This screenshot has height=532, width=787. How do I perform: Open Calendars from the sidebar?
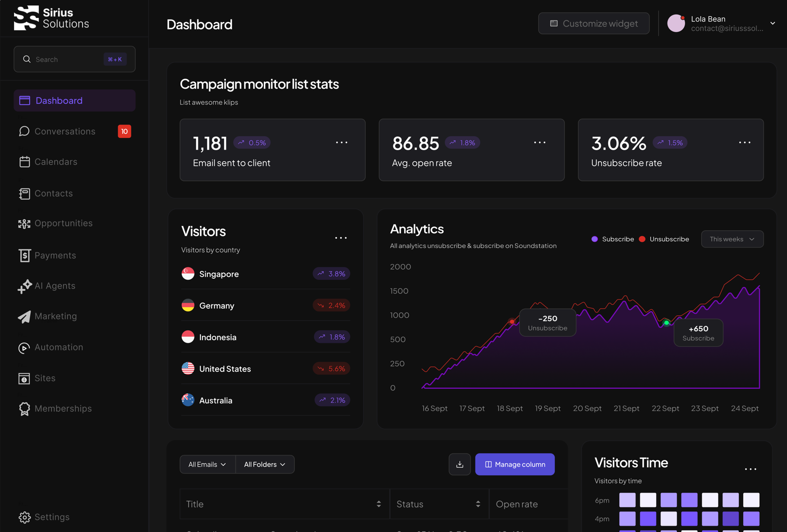56,162
